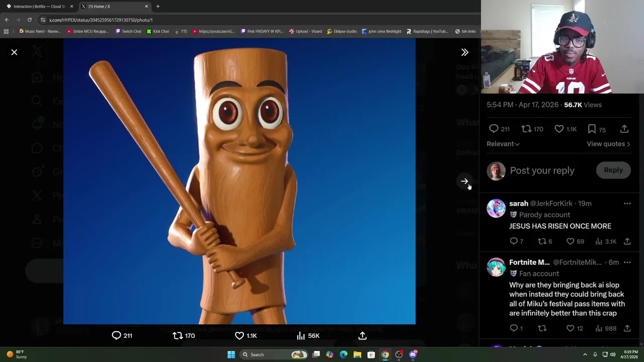Close the photo viewer with the X

point(14,52)
